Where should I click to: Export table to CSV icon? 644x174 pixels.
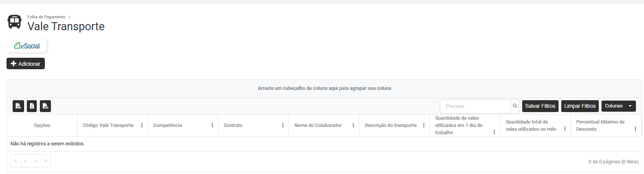(45, 106)
